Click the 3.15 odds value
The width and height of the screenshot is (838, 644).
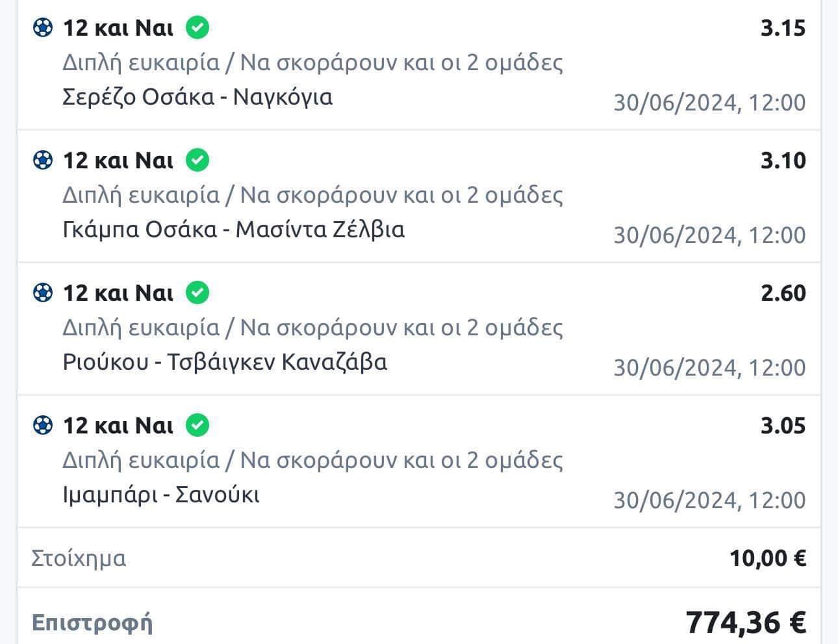pyautogui.click(x=783, y=28)
